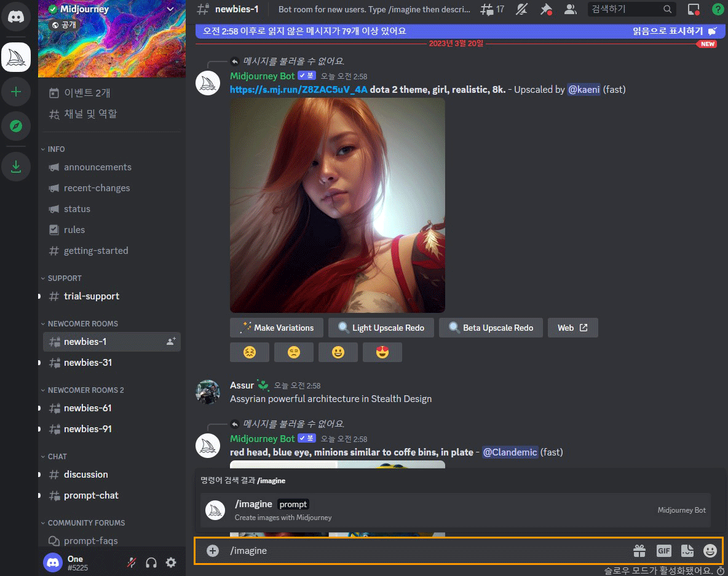Open the GIF picker in the message bar

663,551
